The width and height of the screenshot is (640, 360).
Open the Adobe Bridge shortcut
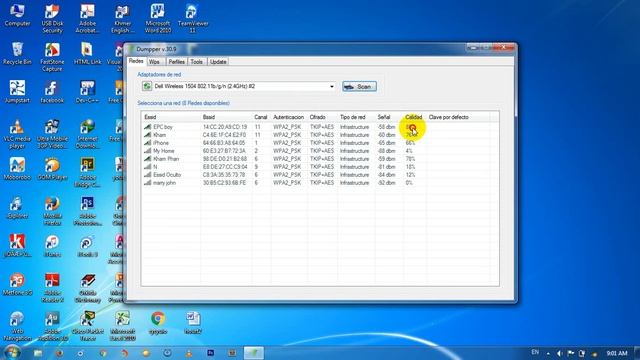click(x=87, y=172)
